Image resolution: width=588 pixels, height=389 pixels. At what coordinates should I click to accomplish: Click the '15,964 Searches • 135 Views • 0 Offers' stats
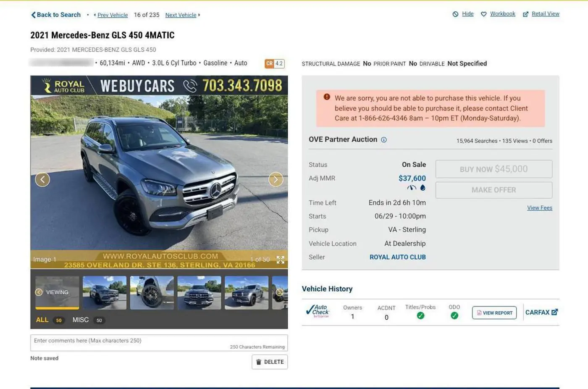pos(504,141)
